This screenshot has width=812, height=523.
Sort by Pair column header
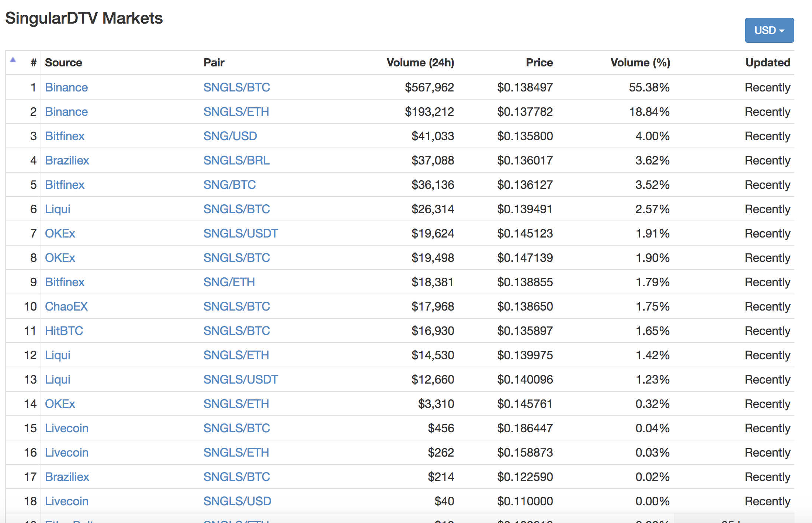click(x=214, y=62)
